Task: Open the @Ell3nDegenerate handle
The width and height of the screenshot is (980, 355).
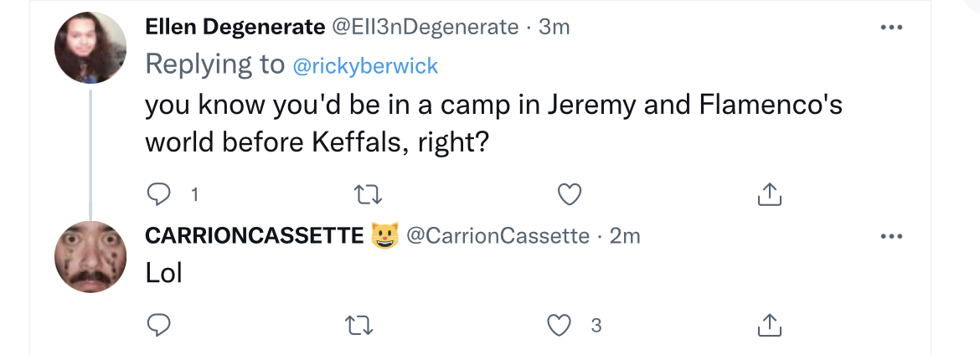Action: point(425,27)
